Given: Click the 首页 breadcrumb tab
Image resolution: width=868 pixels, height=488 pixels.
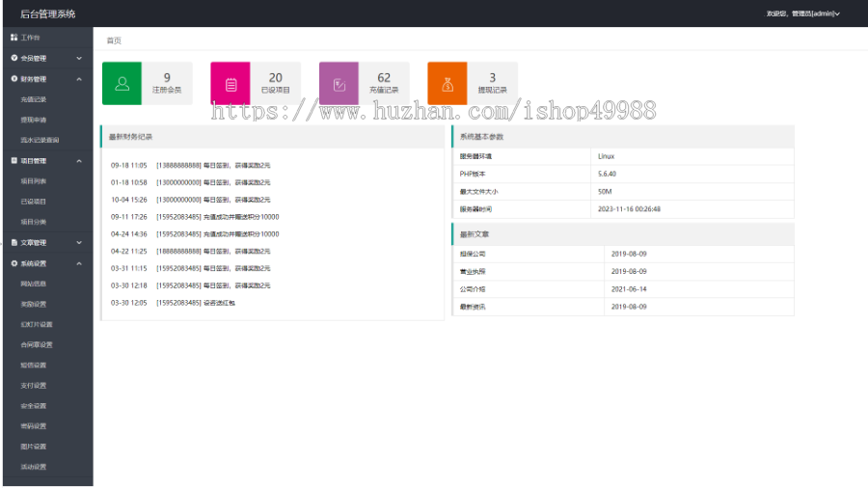Looking at the screenshot, I should (114, 41).
